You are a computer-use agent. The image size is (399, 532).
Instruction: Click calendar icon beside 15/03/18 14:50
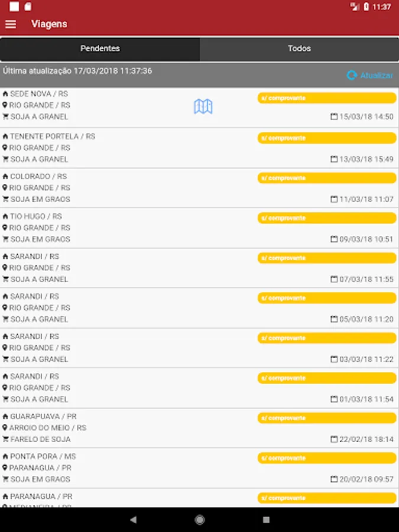coord(334,117)
